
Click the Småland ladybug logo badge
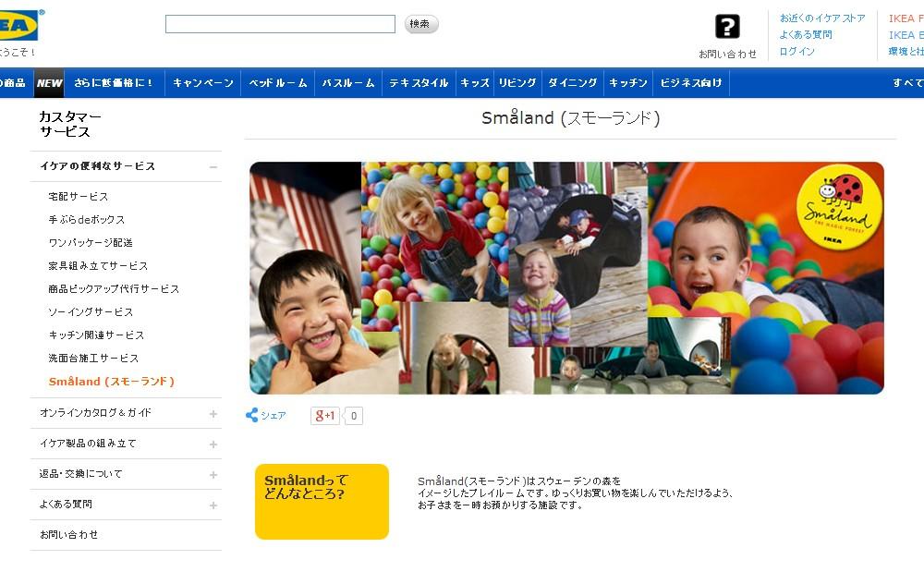pyautogui.click(x=839, y=207)
